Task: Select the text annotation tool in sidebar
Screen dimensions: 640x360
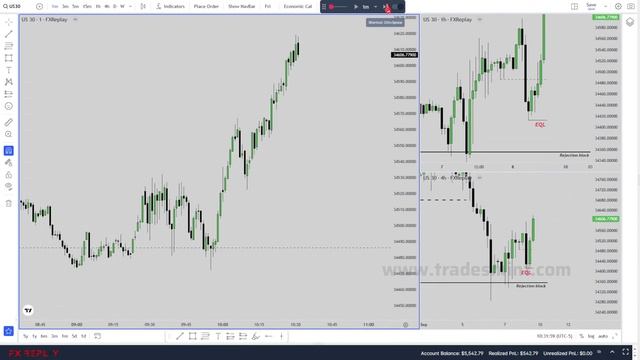Action: coord(9,70)
